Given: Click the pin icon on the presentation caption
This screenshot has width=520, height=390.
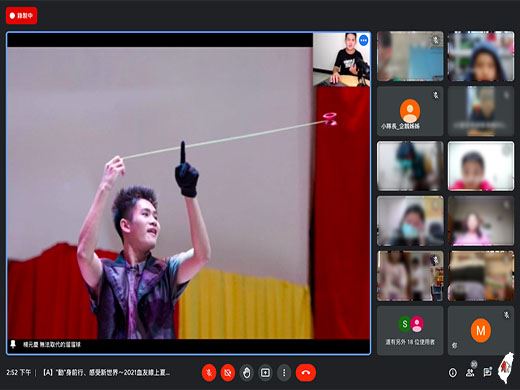Looking at the screenshot, I should pyautogui.click(x=13, y=344).
